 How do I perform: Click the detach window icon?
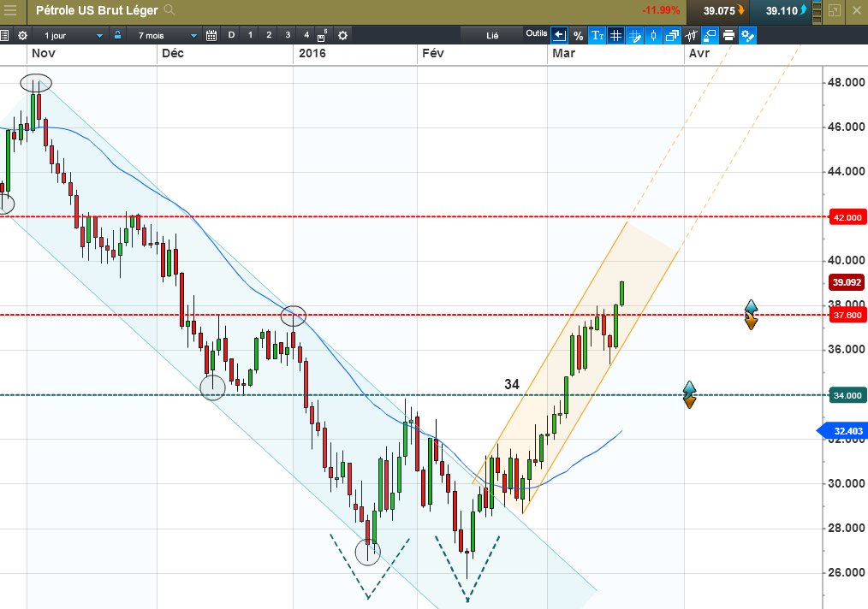pyautogui.click(x=835, y=10)
